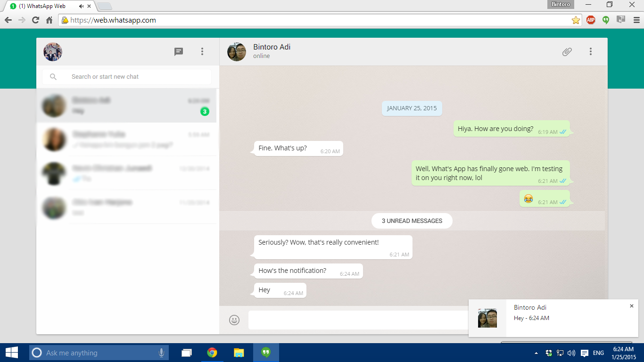Image resolution: width=644 pixels, height=362 pixels.
Task: Click the Bintoro Adi name in chat header
Action: 272,47
